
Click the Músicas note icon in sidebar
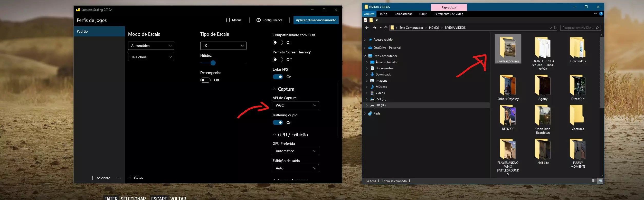coord(372,87)
